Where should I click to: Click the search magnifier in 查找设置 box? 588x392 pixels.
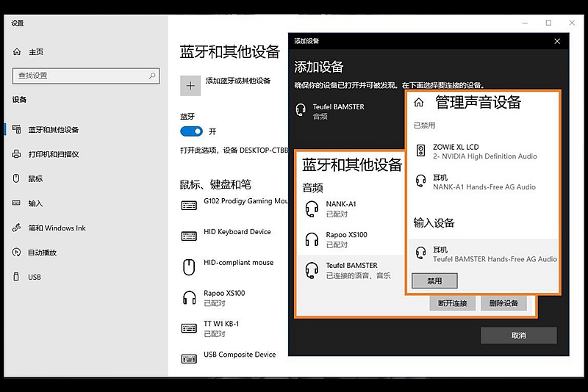click(152, 76)
